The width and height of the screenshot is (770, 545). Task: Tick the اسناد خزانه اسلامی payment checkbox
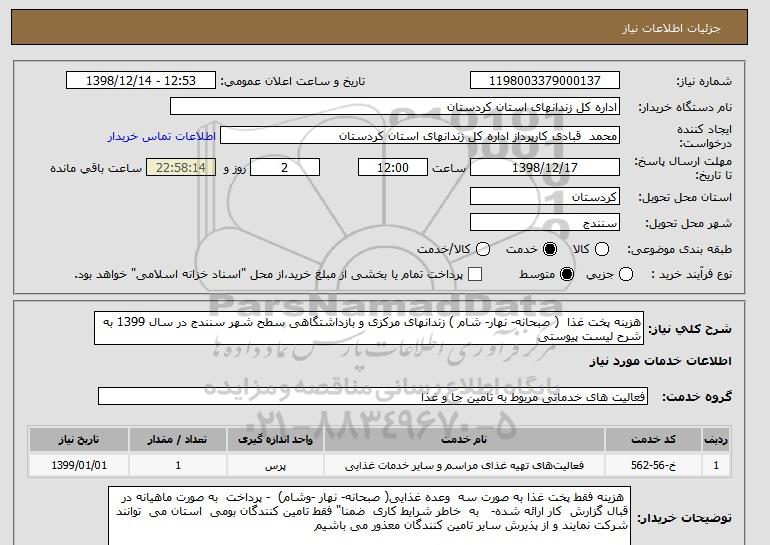tap(475, 274)
